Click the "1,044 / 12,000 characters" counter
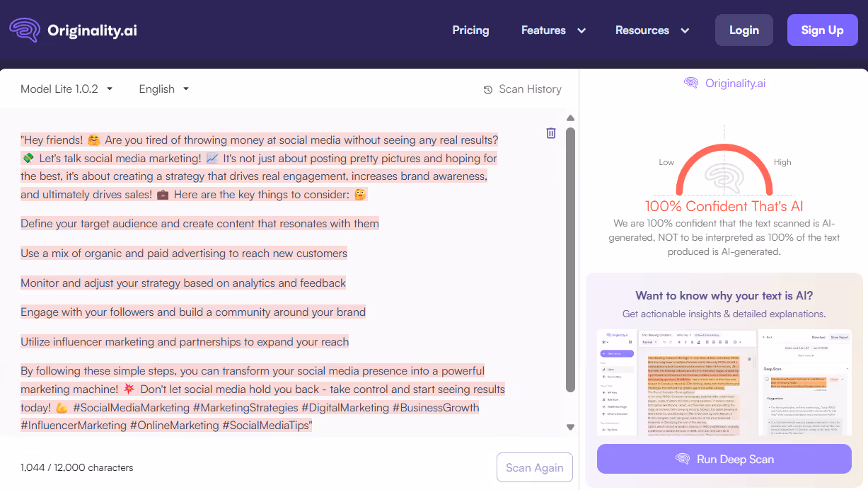This screenshot has width=868, height=490. click(76, 467)
